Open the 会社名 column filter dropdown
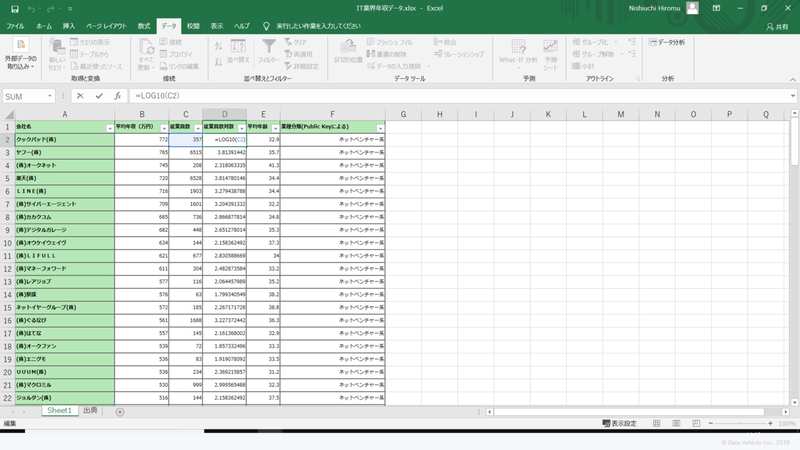800x450 pixels. [x=110, y=128]
